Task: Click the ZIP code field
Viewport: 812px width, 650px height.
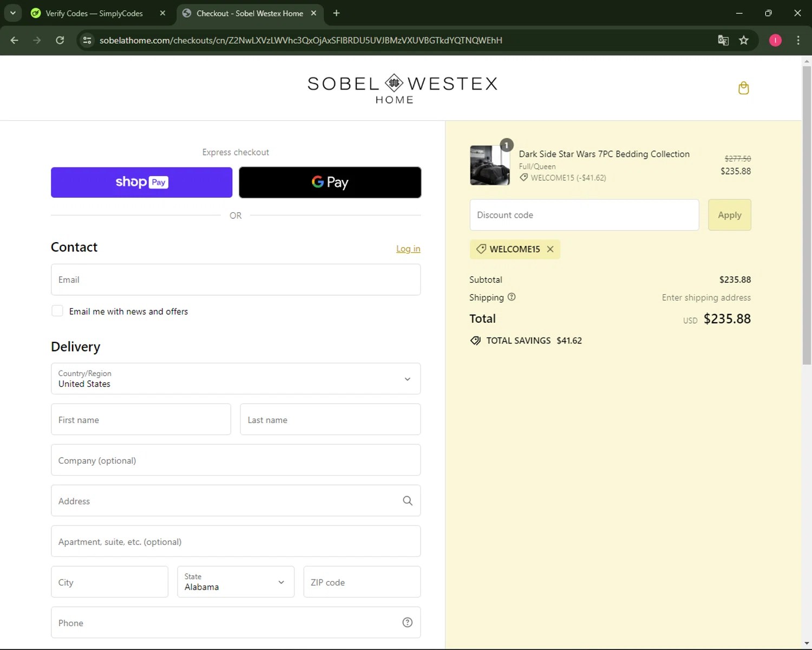Action: (x=362, y=582)
